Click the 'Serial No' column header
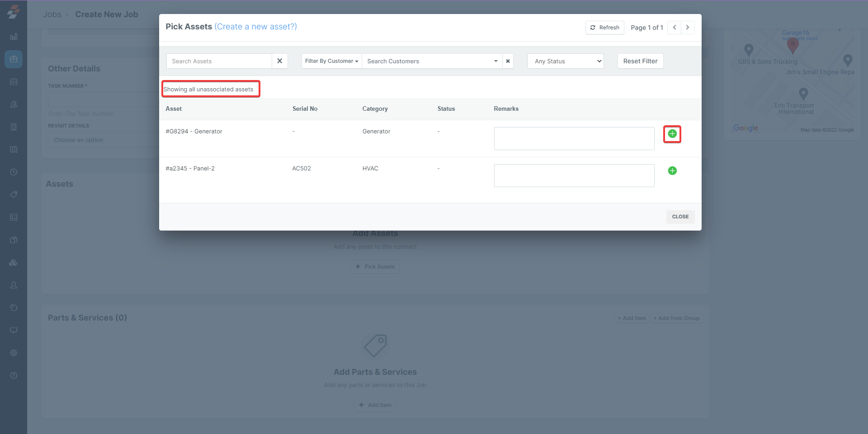868x434 pixels. (x=305, y=109)
